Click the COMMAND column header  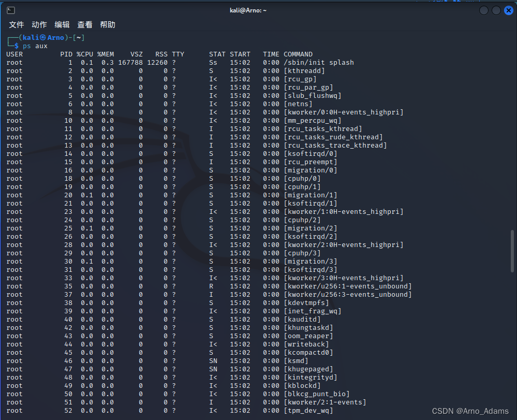298,54
